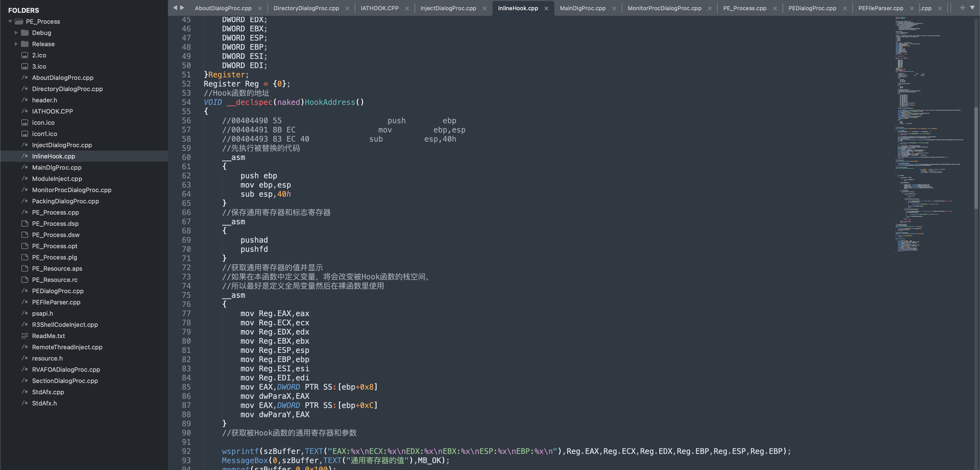The width and height of the screenshot is (980, 470).
Task: Close the PEFileParser.cpp tab
Action: pos(912,8)
